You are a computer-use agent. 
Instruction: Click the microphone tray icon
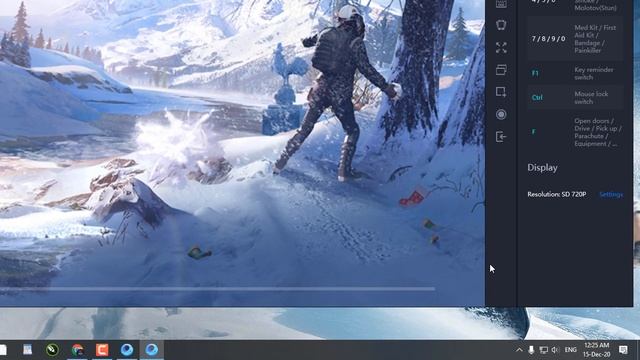531,350
